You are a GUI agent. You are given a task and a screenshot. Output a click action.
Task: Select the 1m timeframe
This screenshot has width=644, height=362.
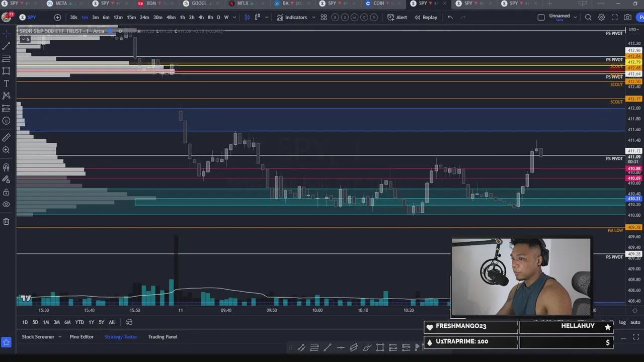pyautogui.click(x=85, y=17)
